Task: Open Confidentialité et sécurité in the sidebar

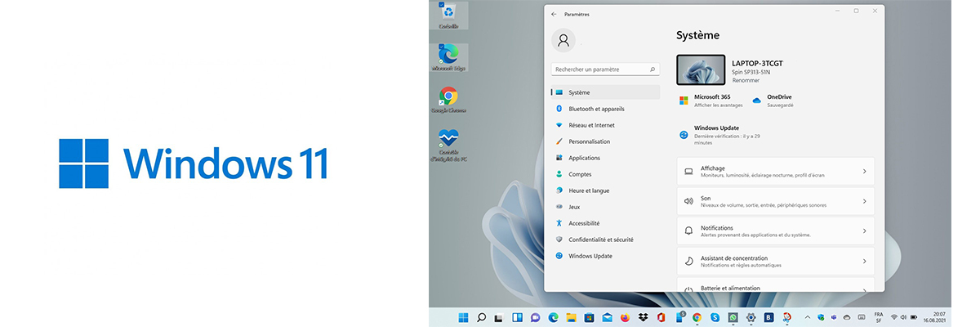Action: (x=605, y=240)
